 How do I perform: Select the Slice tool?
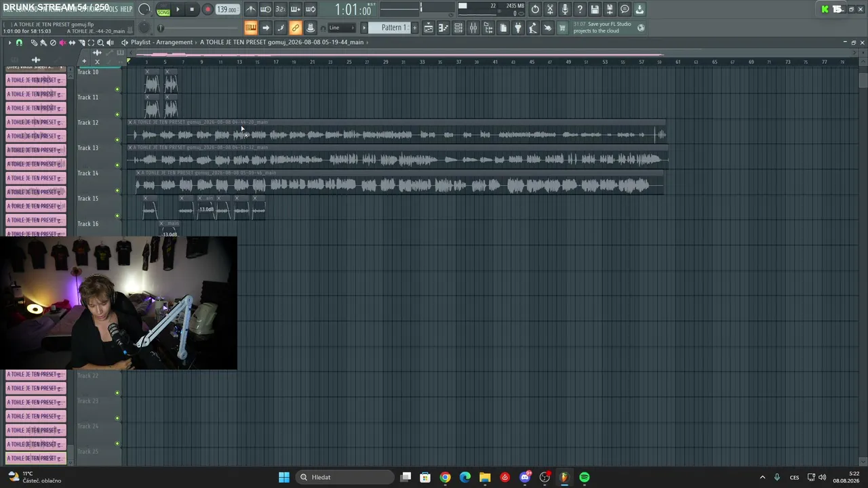point(81,43)
